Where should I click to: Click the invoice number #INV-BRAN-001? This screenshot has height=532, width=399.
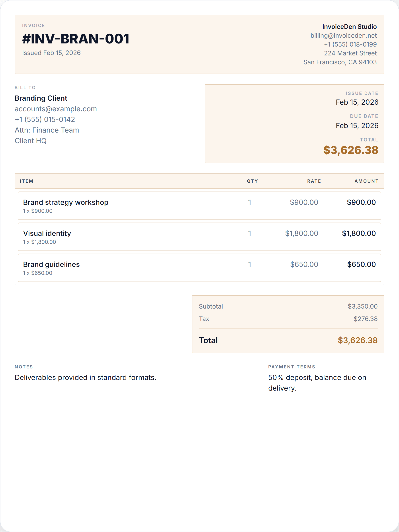[x=76, y=39]
